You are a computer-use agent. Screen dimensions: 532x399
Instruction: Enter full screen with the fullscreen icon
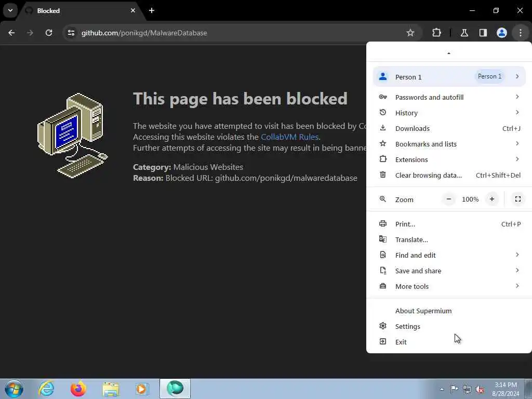click(x=518, y=199)
